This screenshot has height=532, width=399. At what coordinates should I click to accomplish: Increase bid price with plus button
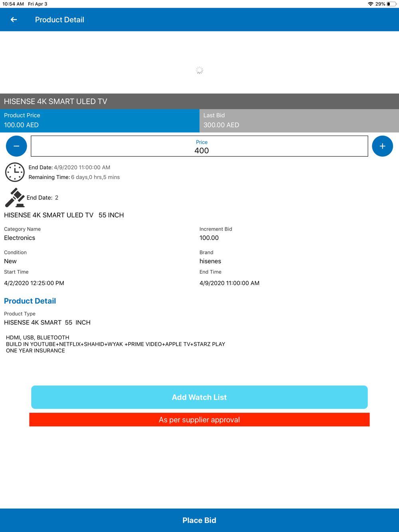(x=382, y=146)
